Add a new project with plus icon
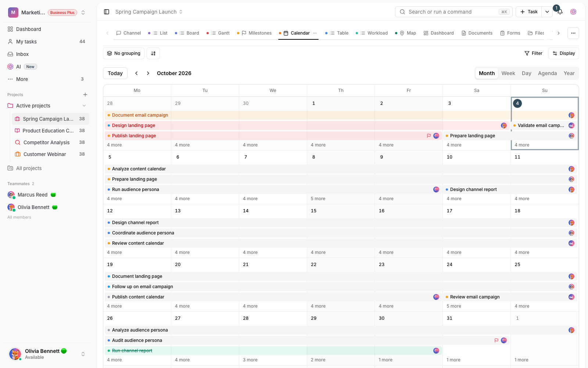This screenshot has width=588, height=368. click(x=85, y=95)
